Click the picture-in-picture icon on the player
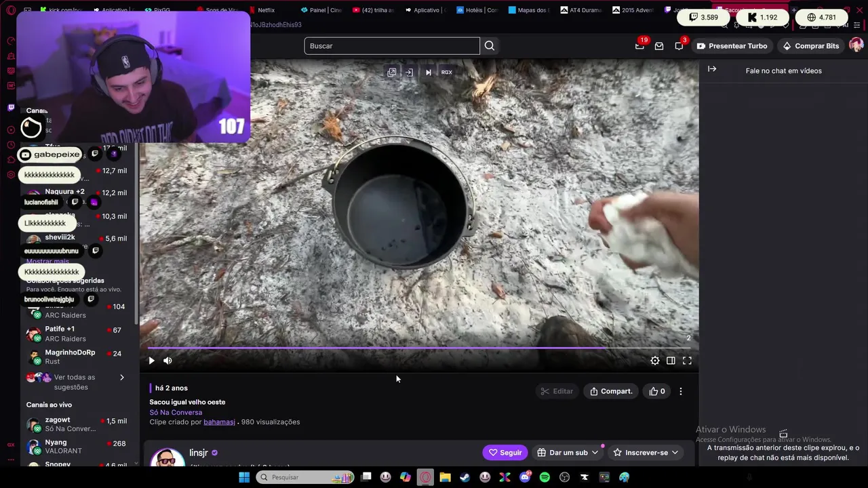868x488 pixels. click(409, 72)
